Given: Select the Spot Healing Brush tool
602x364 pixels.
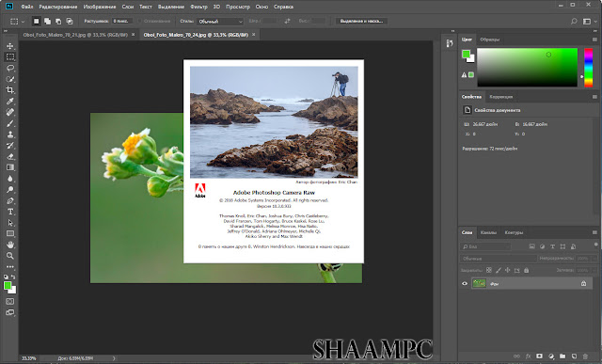Looking at the screenshot, I should (x=10, y=112).
